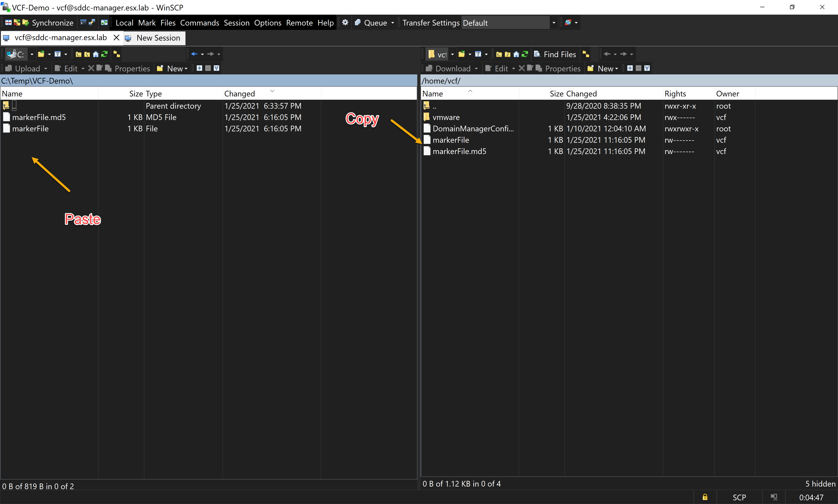Image resolution: width=838 pixels, height=504 pixels.
Task: Open the Session menu
Action: (x=236, y=23)
